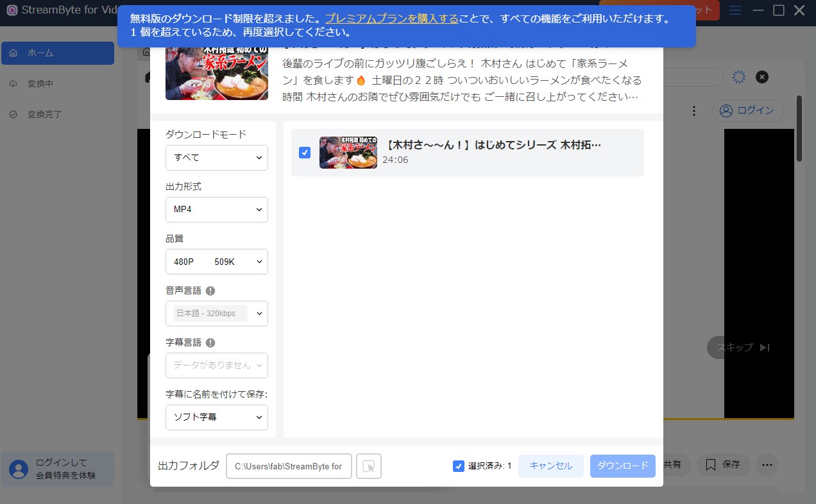
Task: Click the ramen video thumbnail at the dialog top
Action: [x=218, y=73]
